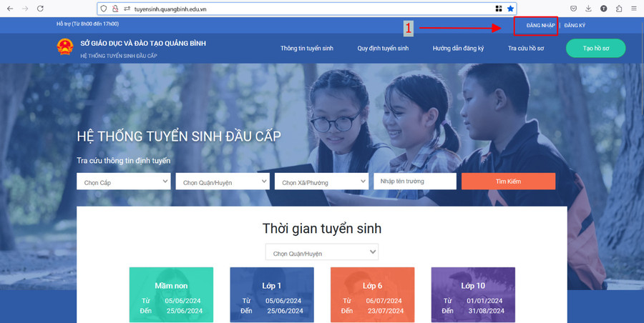Open the Thông tin tuyển sinh menu
This screenshot has width=644, height=323.
(307, 49)
